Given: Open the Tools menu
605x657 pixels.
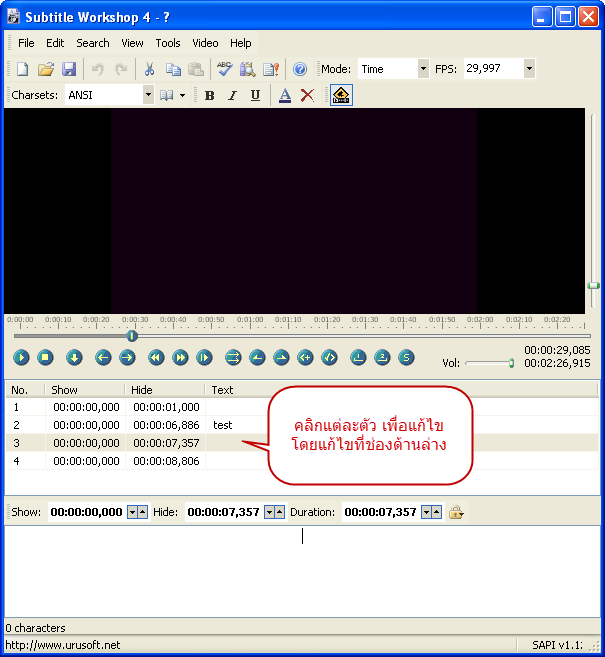Looking at the screenshot, I should [168, 43].
